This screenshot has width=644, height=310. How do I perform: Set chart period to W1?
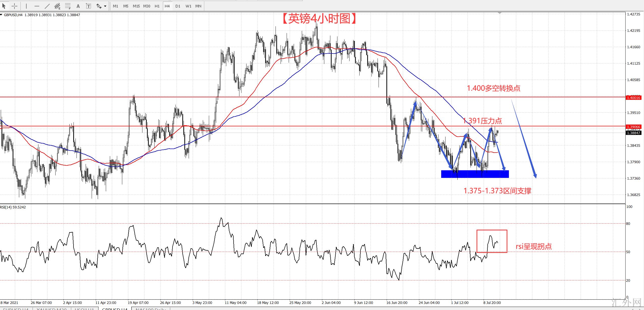(x=188, y=6)
